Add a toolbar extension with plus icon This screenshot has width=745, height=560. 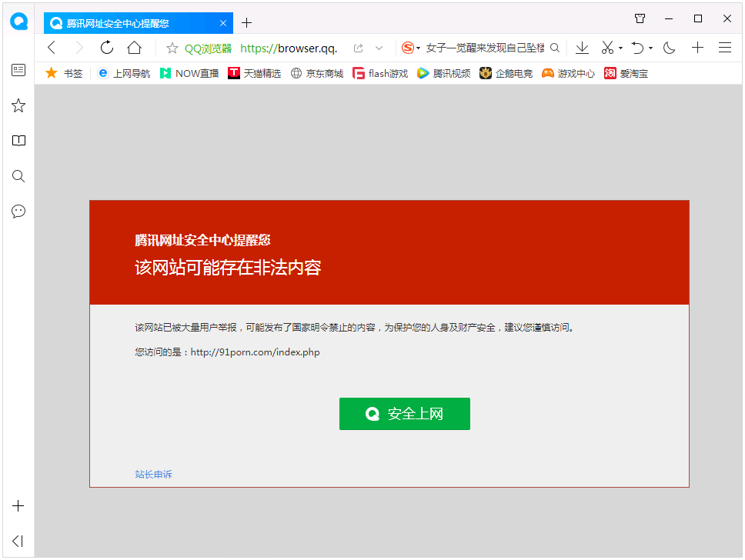pyautogui.click(x=697, y=48)
